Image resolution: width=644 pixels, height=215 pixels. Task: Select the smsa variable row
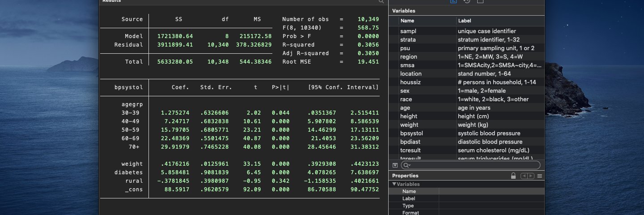click(467, 65)
